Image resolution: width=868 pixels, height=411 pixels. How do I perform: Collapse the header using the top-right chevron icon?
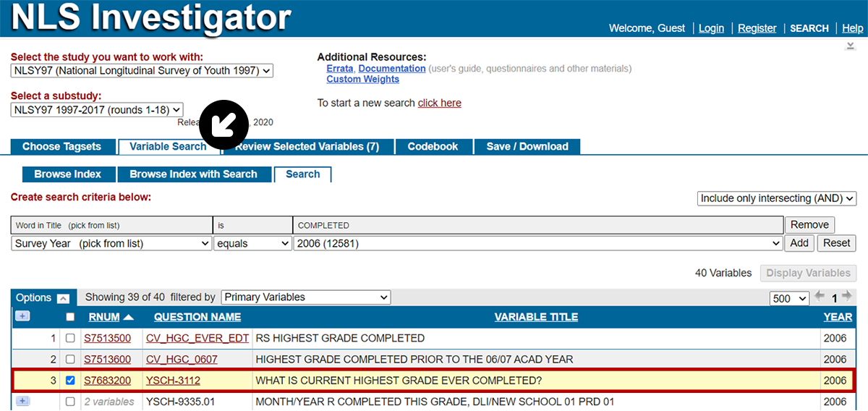[x=851, y=46]
